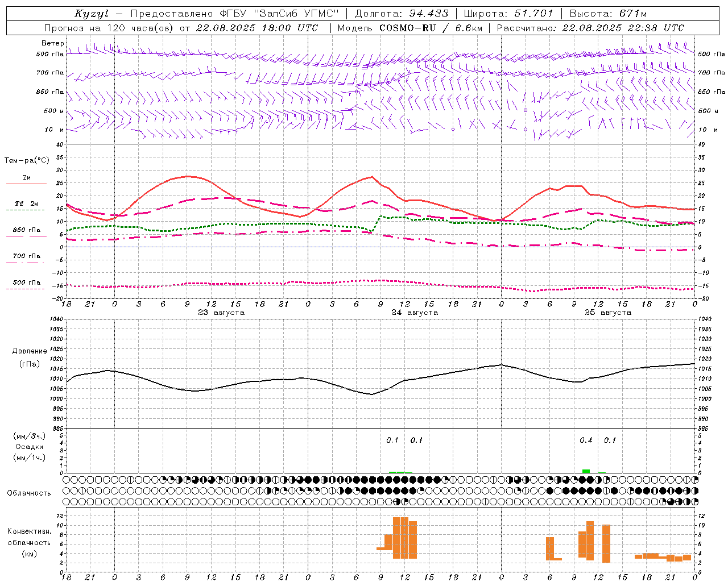Click the 700 гПа temperature legend label
The width and height of the screenshot is (728, 582).
[x=27, y=256]
